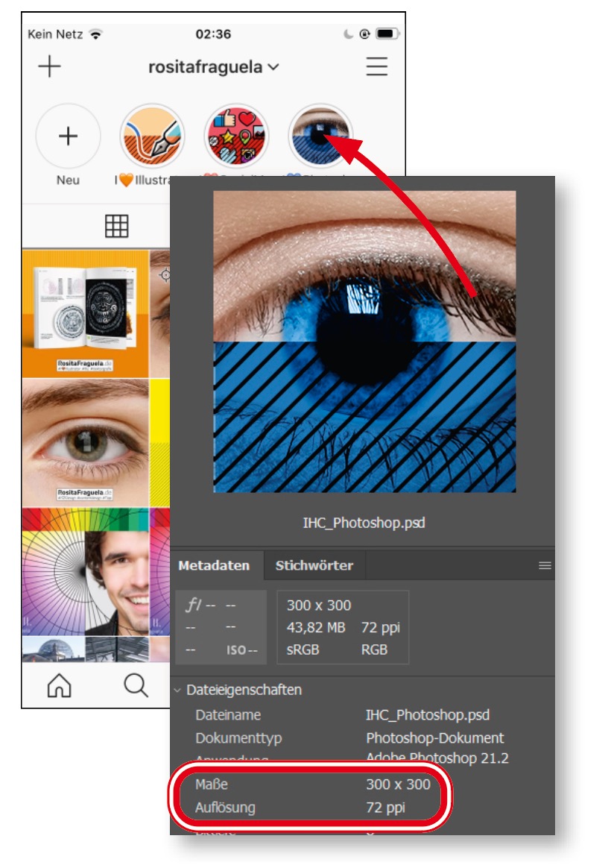Click the 72 ppi value in placard

[x=381, y=627]
